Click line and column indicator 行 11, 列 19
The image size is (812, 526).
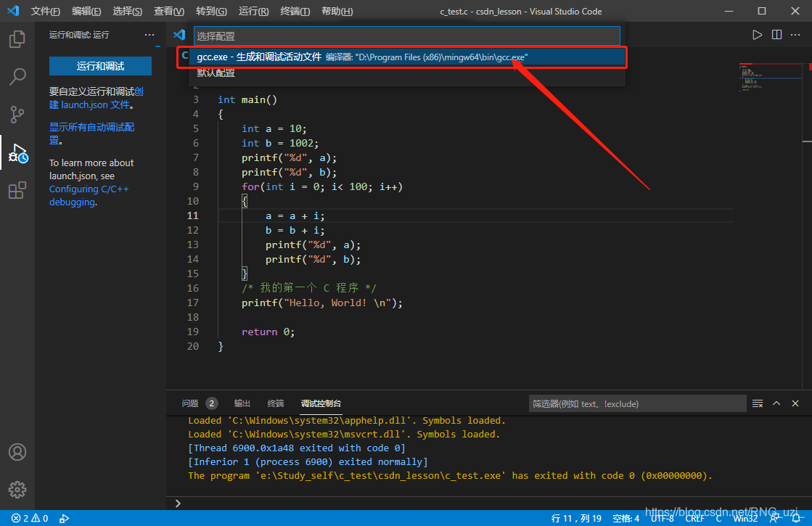coord(576,518)
